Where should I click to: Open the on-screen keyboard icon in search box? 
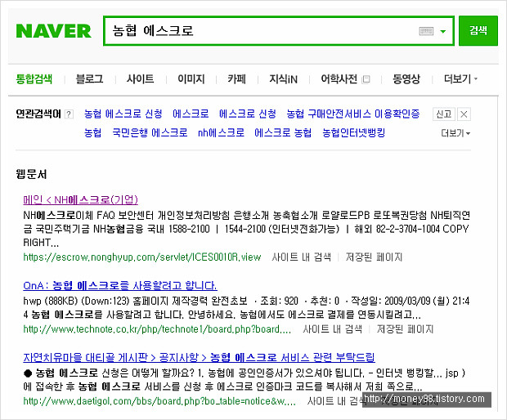click(426, 31)
